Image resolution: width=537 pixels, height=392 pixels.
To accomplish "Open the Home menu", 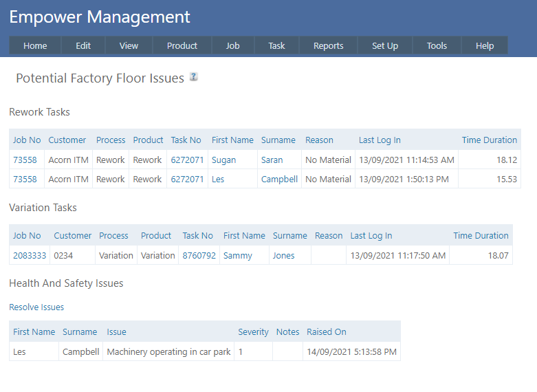I will (x=35, y=45).
